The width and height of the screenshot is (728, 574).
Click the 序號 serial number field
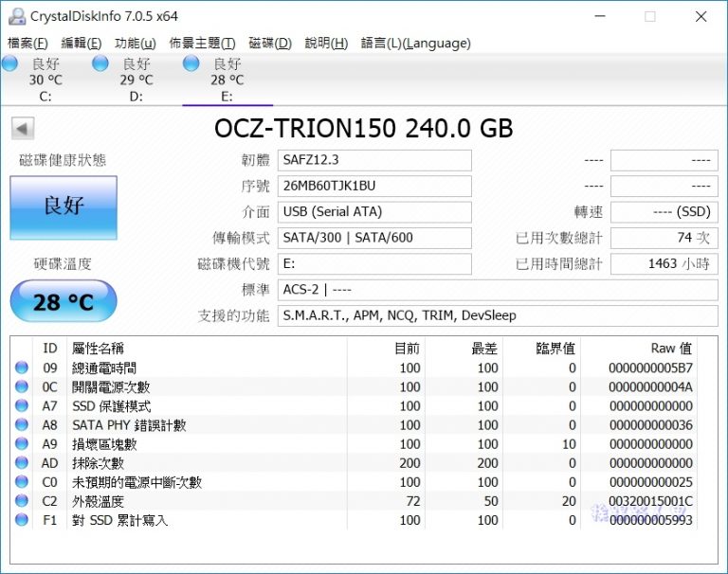click(375, 186)
